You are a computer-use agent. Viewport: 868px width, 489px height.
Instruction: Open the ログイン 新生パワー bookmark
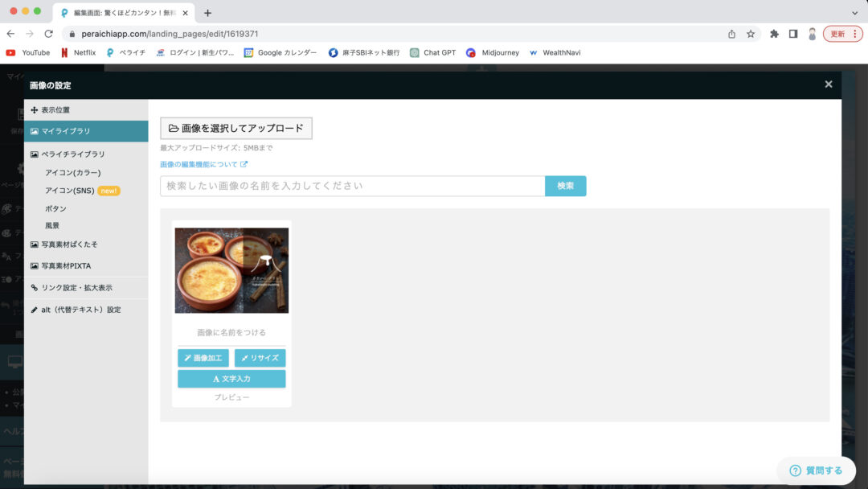(x=194, y=52)
